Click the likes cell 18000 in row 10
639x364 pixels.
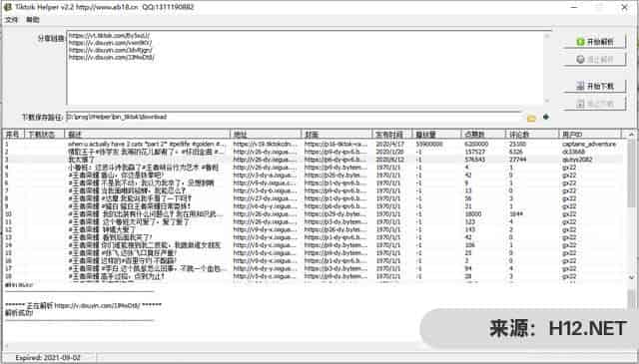(x=473, y=214)
